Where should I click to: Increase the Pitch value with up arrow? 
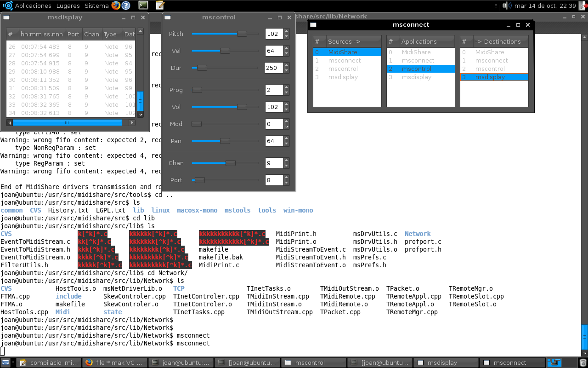click(286, 31)
